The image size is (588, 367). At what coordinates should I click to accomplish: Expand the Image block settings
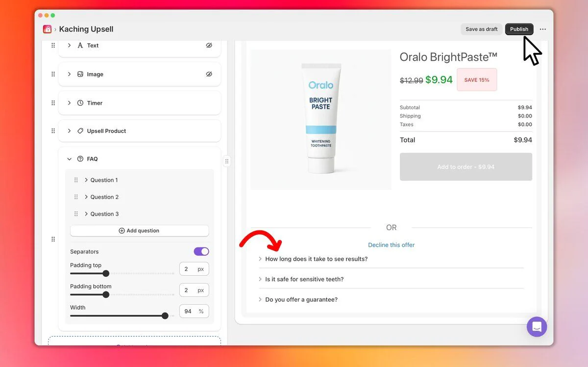(x=69, y=74)
